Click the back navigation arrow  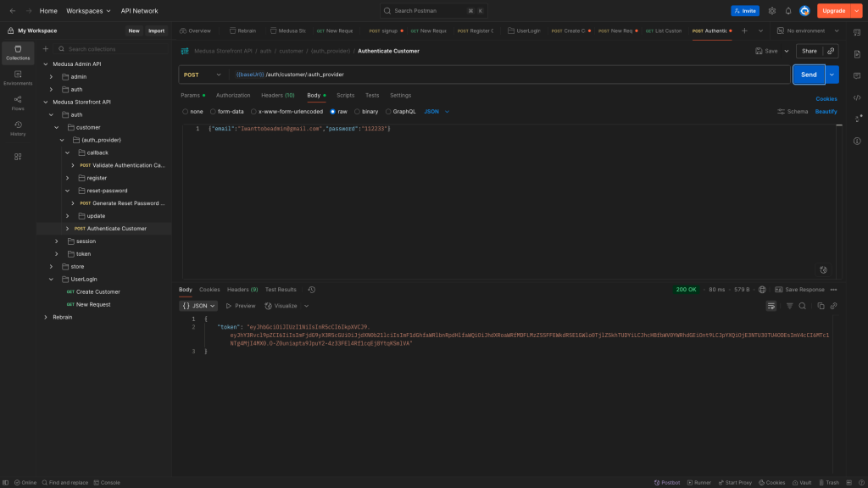(x=12, y=10)
